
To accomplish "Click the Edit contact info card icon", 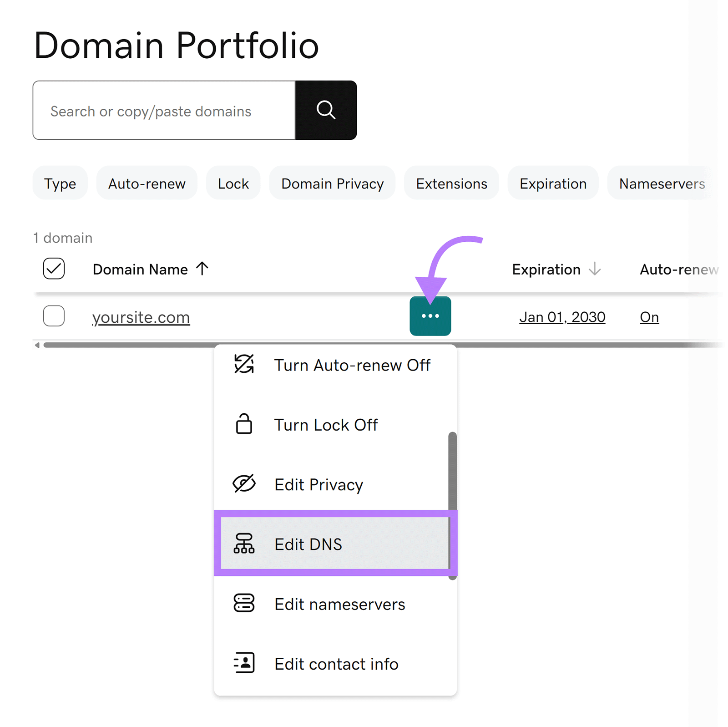I will coord(244,663).
